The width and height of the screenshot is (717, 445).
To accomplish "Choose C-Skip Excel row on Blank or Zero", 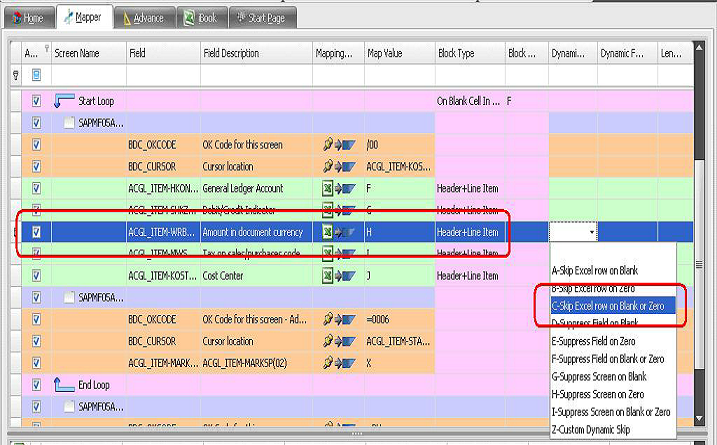I will tap(613, 306).
